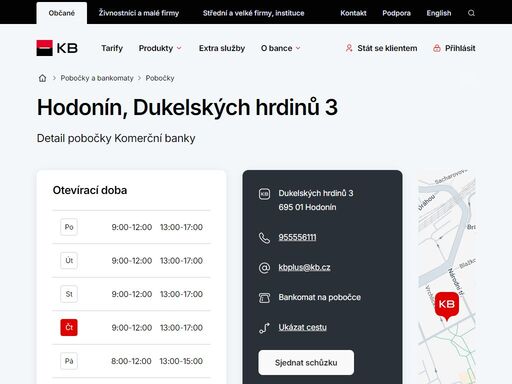Click the KB address icon in card
The width and height of the screenshot is (512, 384).
coord(264,194)
